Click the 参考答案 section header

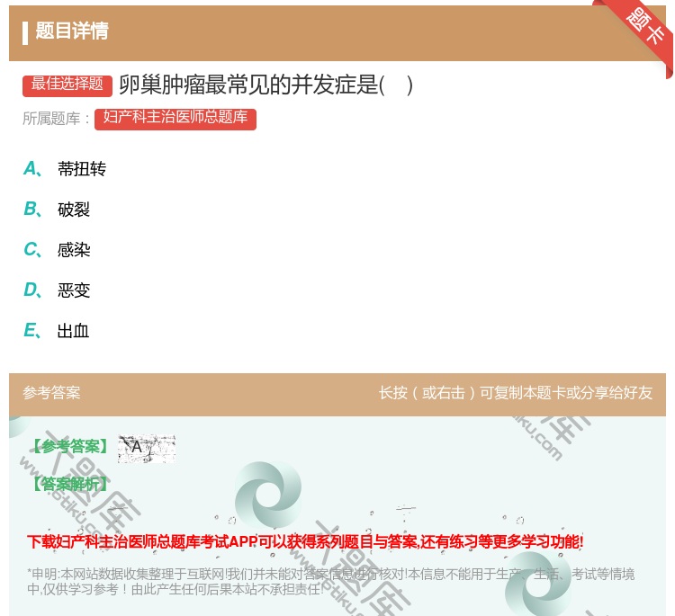coord(51,393)
